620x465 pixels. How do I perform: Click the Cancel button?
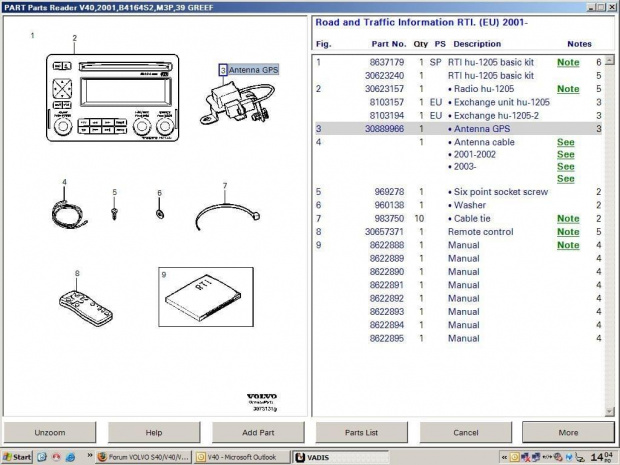click(x=466, y=432)
